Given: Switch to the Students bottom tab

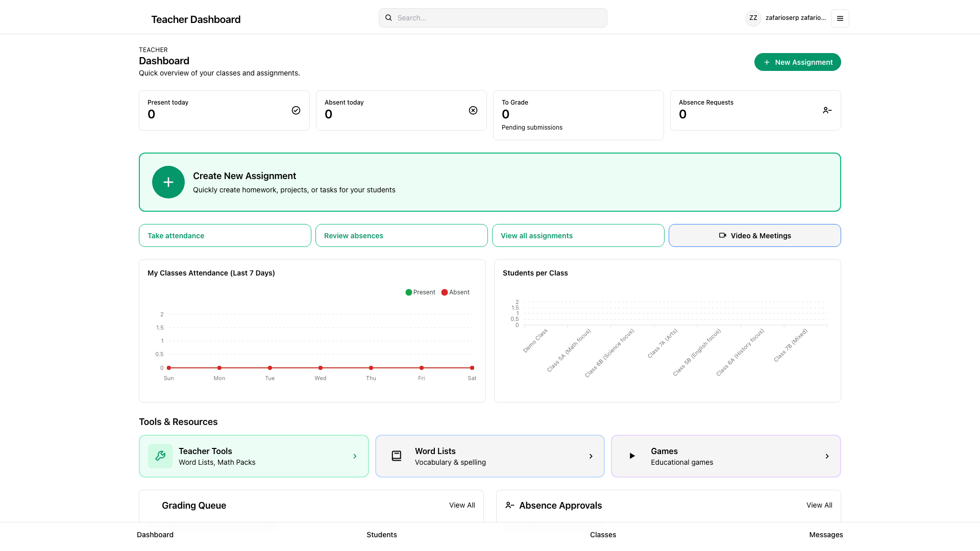Looking at the screenshot, I should 382,535.
